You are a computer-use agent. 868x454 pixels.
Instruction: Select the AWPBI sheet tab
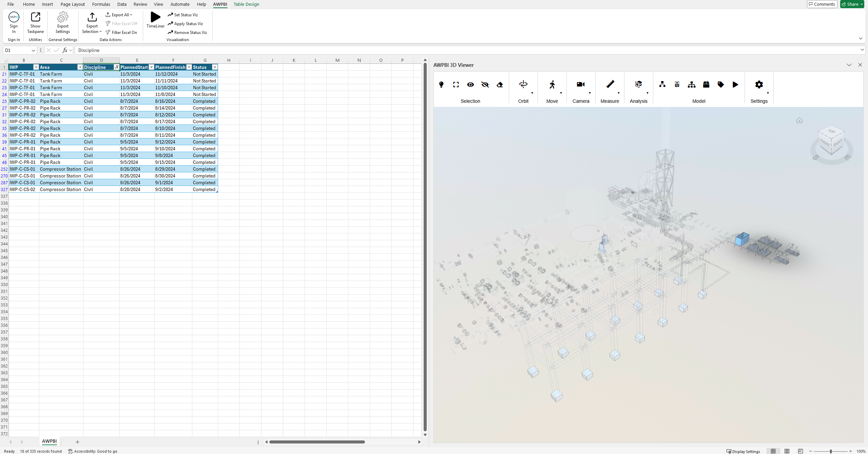[x=49, y=441]
